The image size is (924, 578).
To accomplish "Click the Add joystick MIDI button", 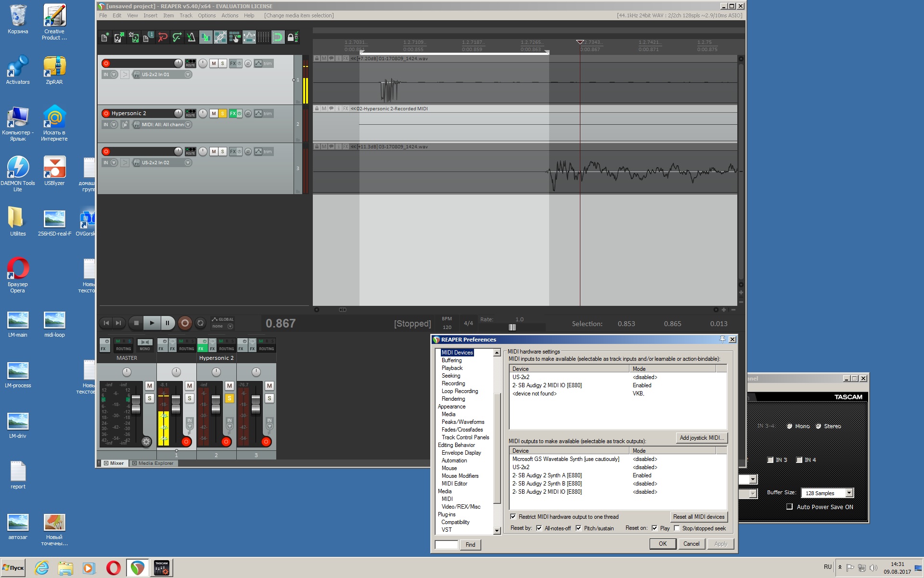I will click(x=702, y=438).
